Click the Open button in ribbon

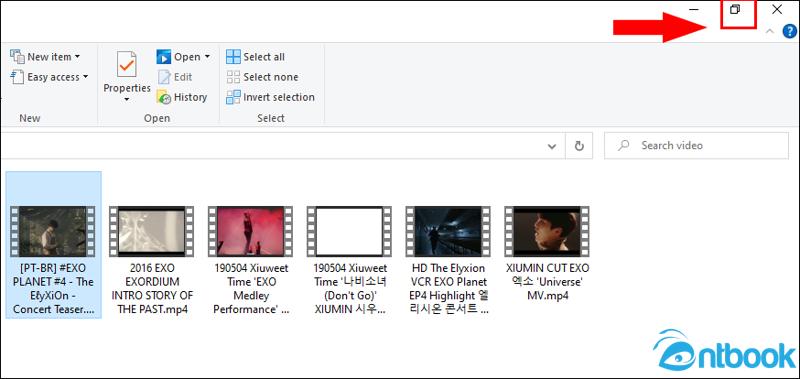pos(179,57)
